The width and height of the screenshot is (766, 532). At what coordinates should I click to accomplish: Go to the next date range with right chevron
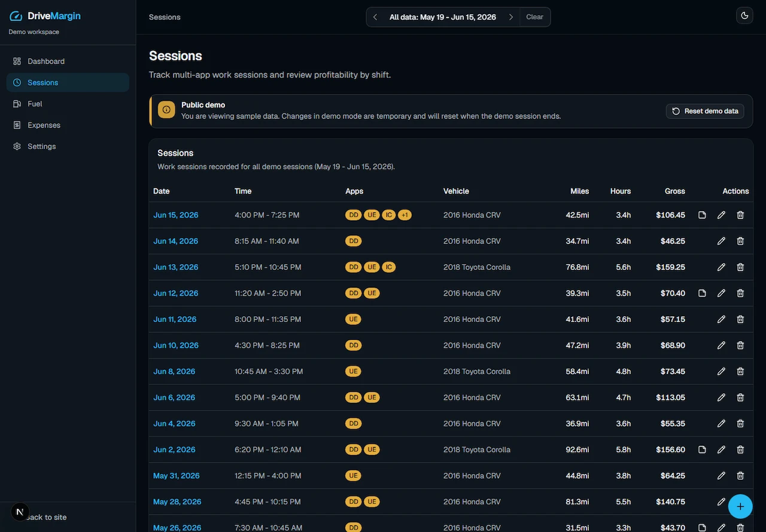tap(511, 17)
